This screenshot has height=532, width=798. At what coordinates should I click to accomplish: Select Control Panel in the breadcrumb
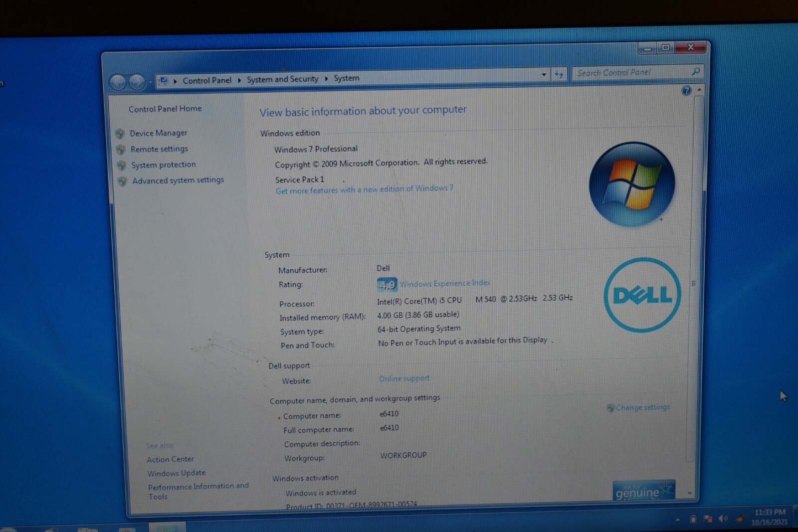pos(207,80)
